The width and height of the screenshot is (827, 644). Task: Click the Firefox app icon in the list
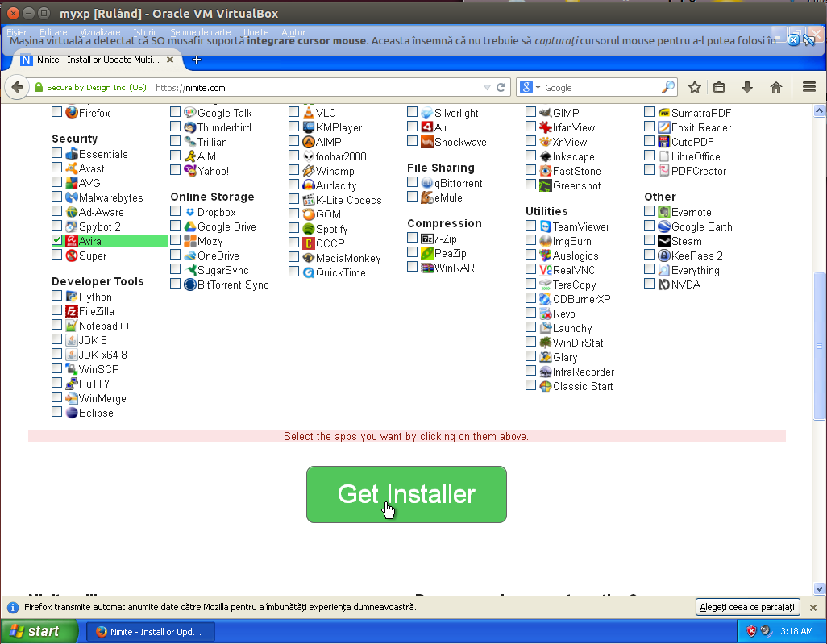(x=71, y=112)
